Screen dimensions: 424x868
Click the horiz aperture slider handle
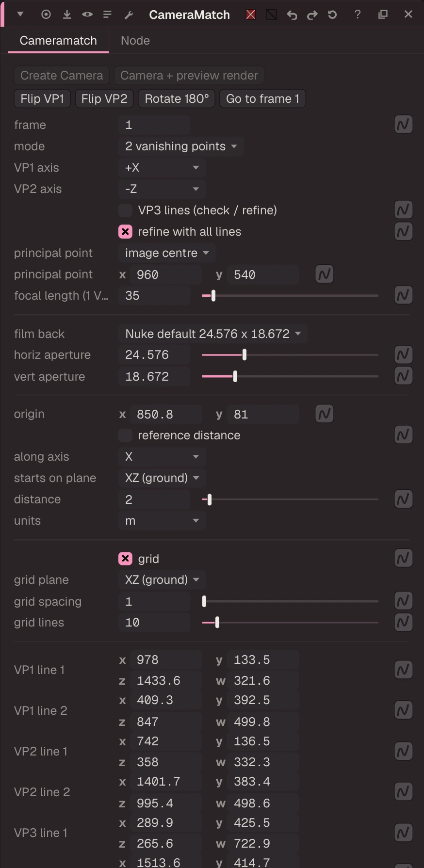click(x=245, y=355)
